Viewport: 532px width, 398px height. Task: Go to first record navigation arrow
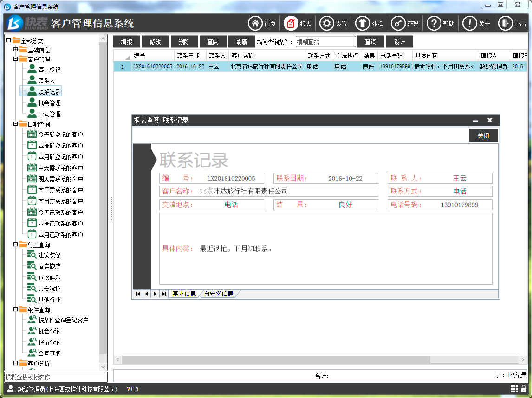point(138,294)
